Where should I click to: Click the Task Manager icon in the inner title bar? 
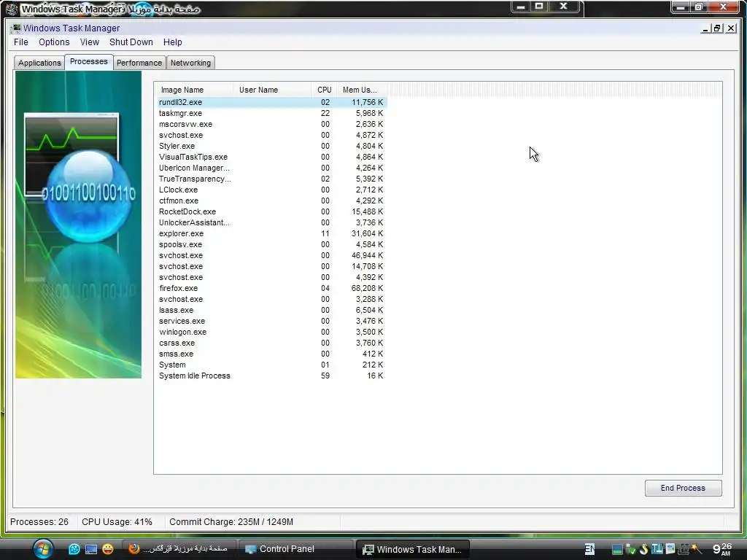[x=16, y=28]
